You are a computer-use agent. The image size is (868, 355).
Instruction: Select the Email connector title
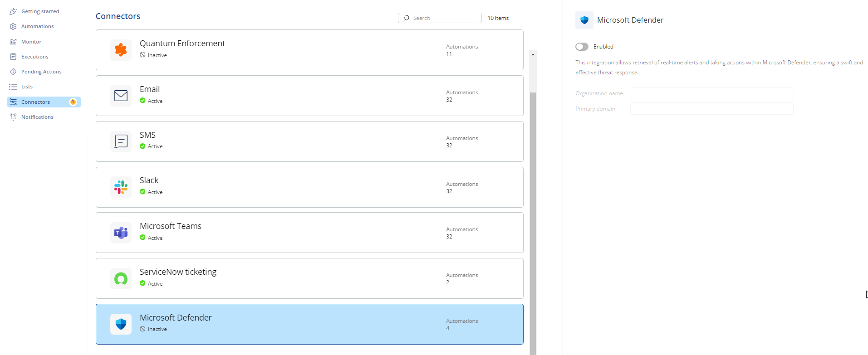coord(150,89)
